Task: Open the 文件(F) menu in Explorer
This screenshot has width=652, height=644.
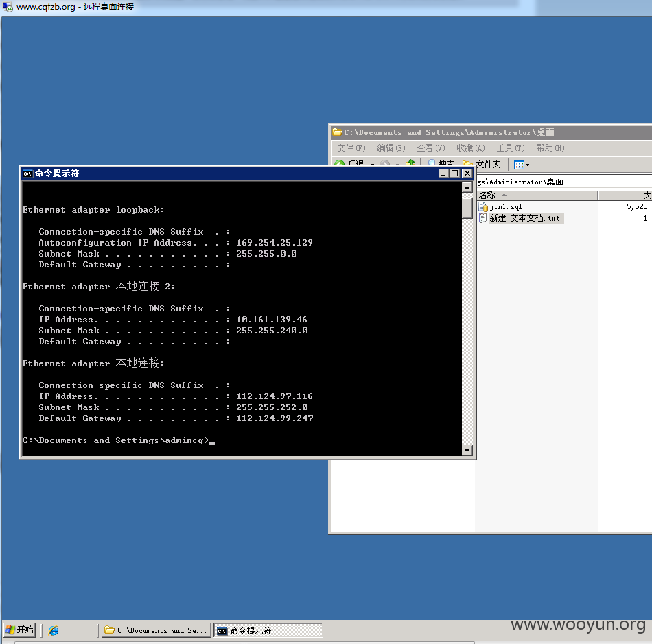Action: (x=351, y=148)
